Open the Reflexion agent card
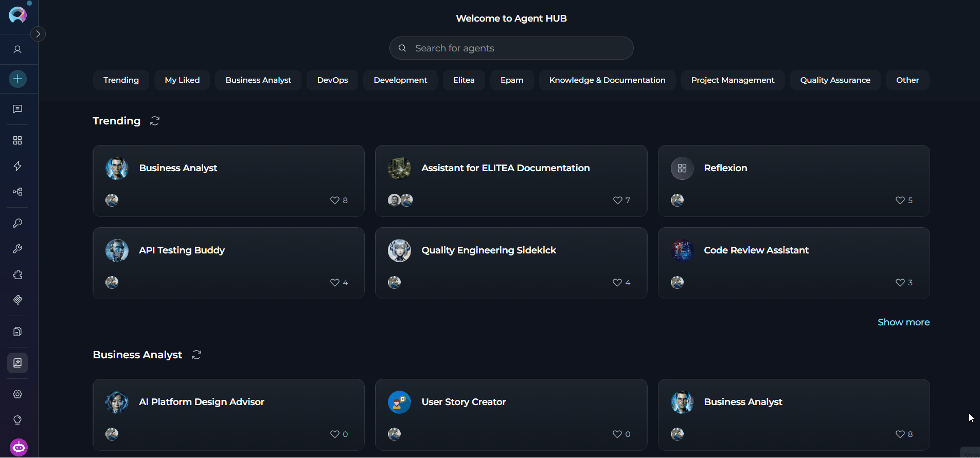The image size is (980, 458). click(x=794, y=181)
